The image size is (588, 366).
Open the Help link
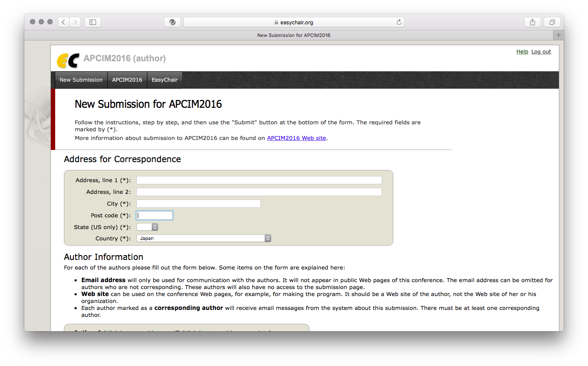coord(522,51)
